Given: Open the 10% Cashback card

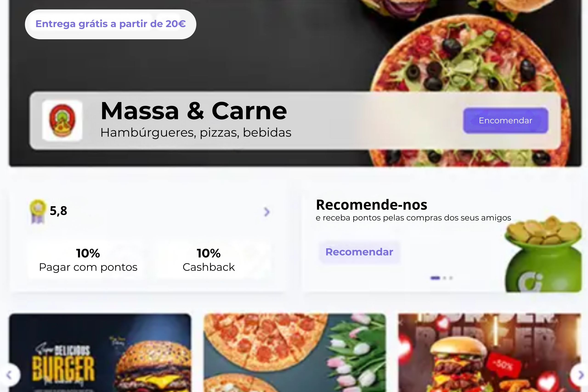Looking at the screenshot, I should tap(209, 259).
